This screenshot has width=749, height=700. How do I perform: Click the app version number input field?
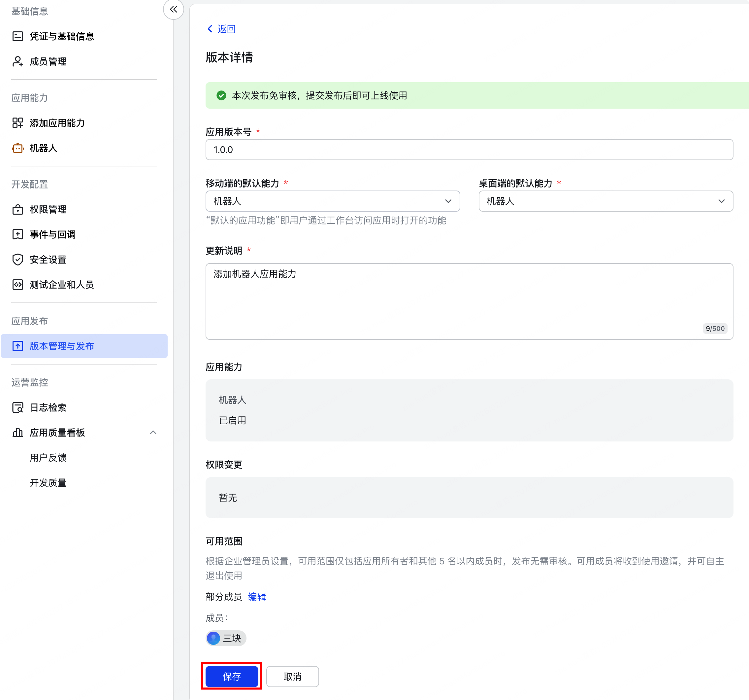pyautogui.click(x=469, y=150)
